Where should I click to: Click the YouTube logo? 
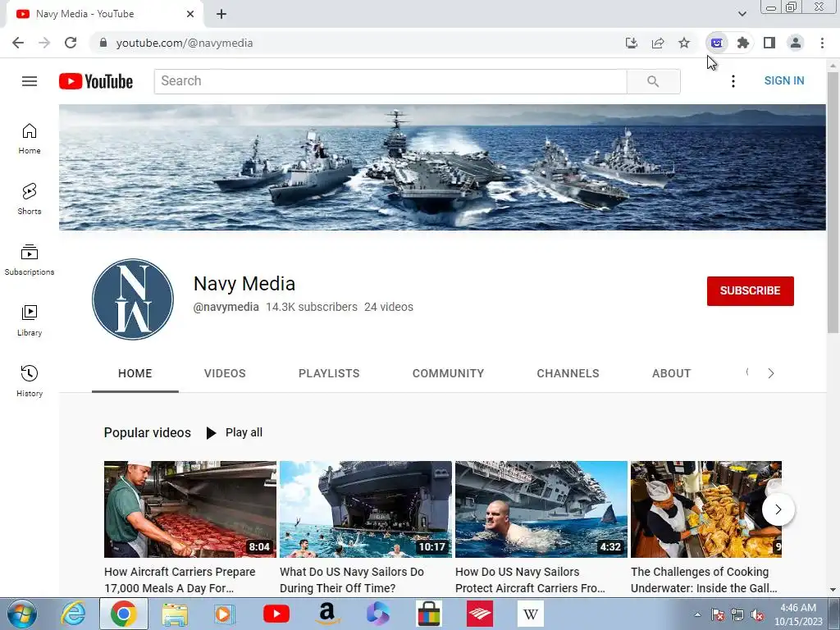coord(96,81)
